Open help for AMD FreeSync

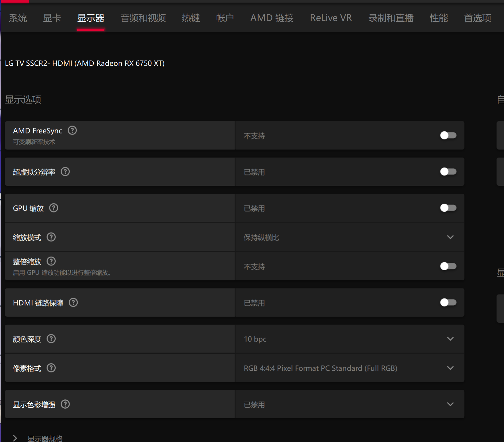(x=72, y=130)
